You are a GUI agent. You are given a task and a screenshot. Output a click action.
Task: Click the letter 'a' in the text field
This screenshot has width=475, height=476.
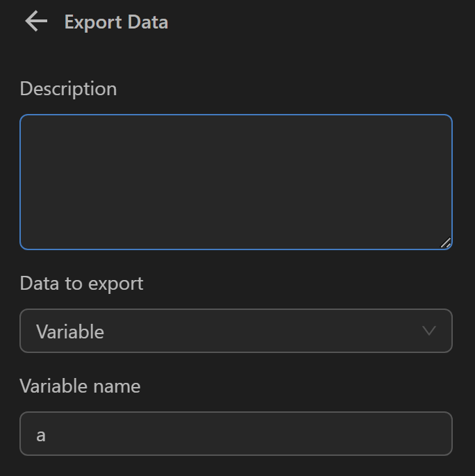pyautogui.click(x=41, y=436)
